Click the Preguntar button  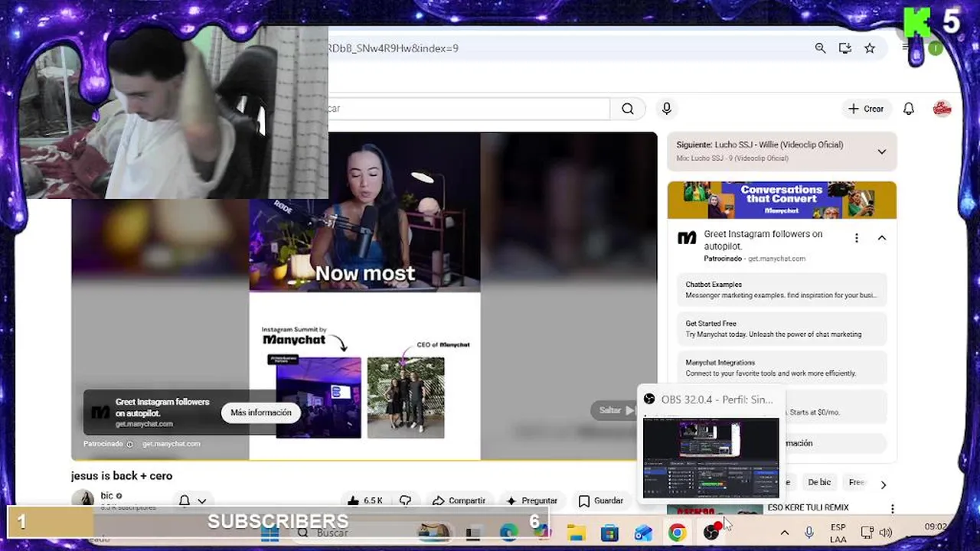click(x=531, y=500)
